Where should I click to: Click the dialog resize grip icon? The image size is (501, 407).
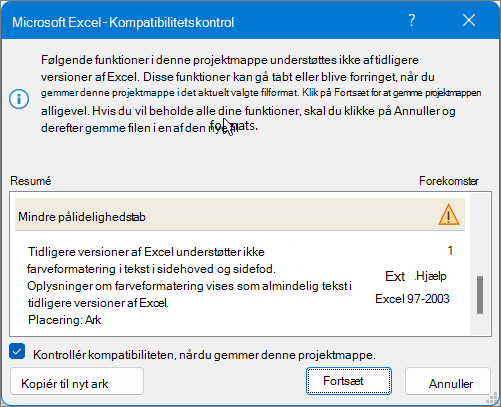click(491, 397)
